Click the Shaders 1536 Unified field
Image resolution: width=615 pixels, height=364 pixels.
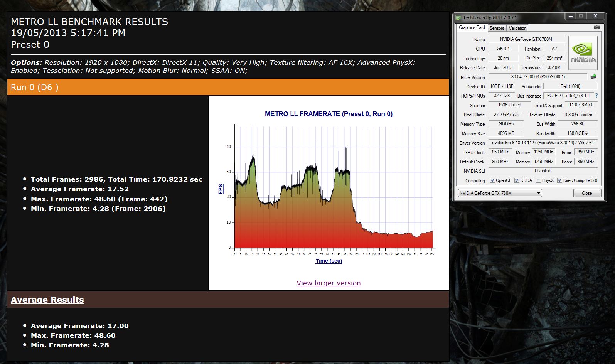tap(509, 105)
